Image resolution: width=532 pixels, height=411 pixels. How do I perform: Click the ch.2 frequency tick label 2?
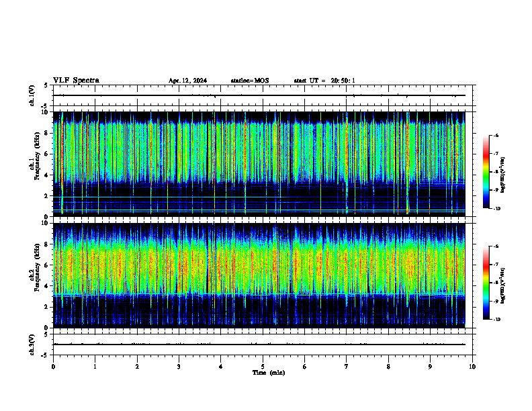tap(47, 307)
